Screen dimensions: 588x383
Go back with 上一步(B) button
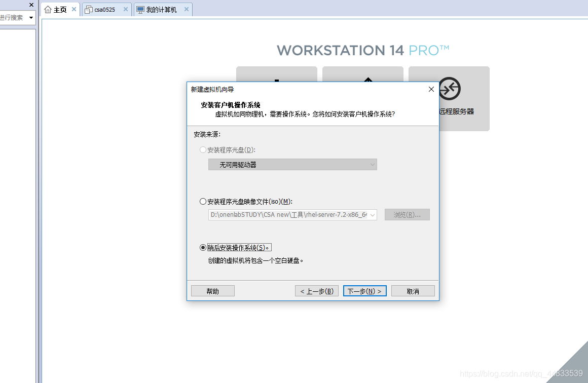click(x=317, y=291)
